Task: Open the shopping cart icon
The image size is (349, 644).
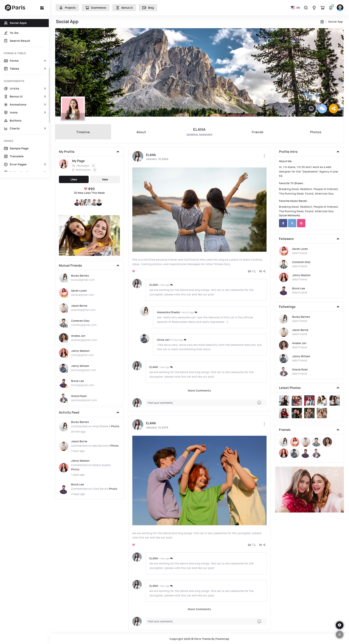Action: [322, 8]
